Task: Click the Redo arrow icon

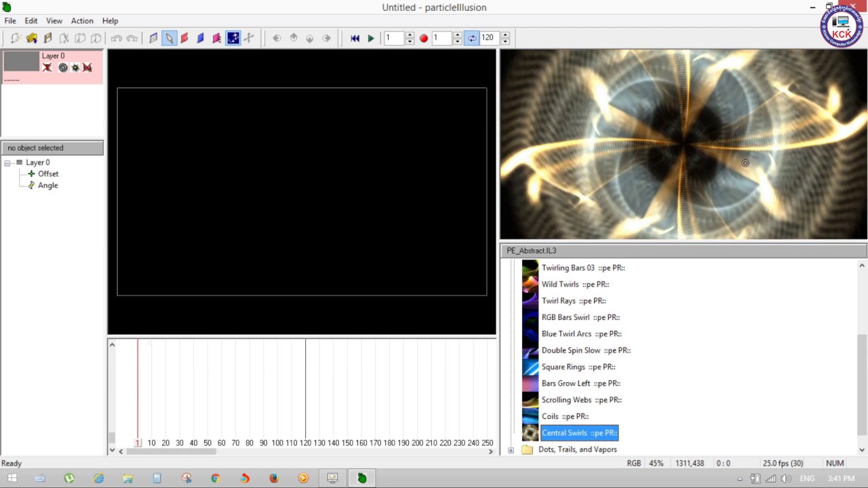Action: pos(132,39)
